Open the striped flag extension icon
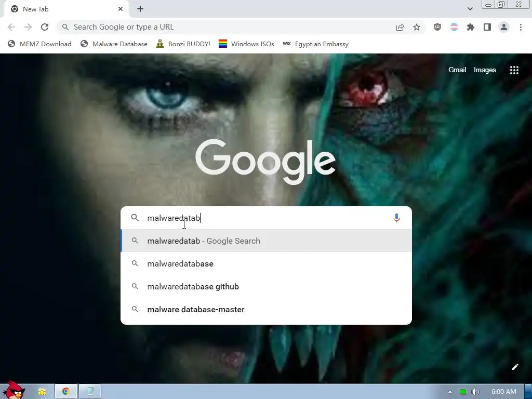 pos(454,27)
